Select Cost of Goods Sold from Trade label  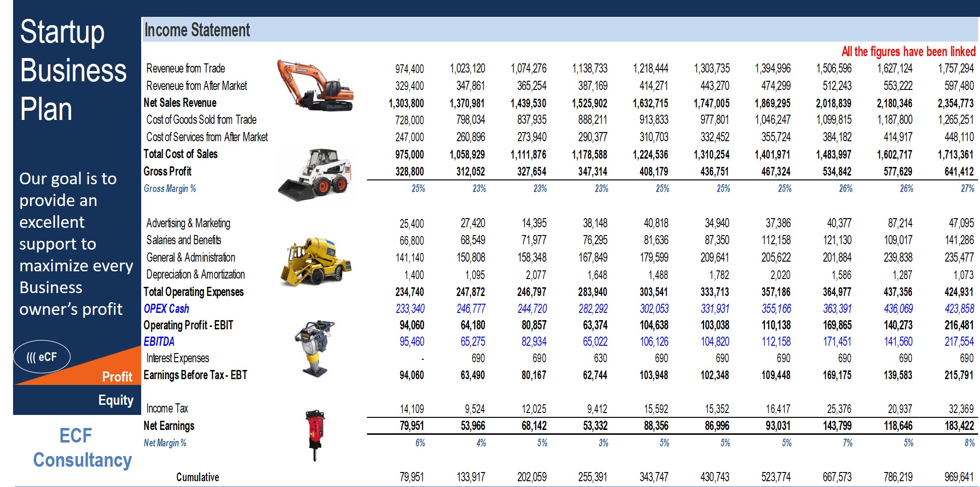coord(202,119)
